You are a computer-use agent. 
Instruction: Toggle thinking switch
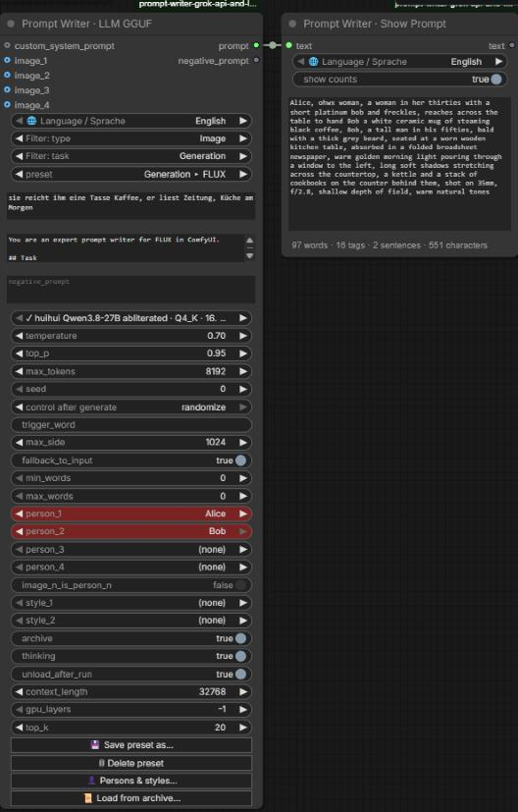(x=240, y=656)
